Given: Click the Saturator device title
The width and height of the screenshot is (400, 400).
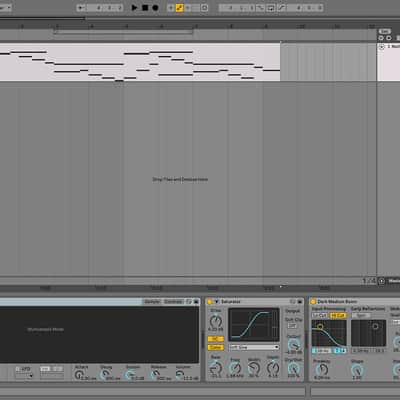Looking at the screenshot, I should 231,302.
